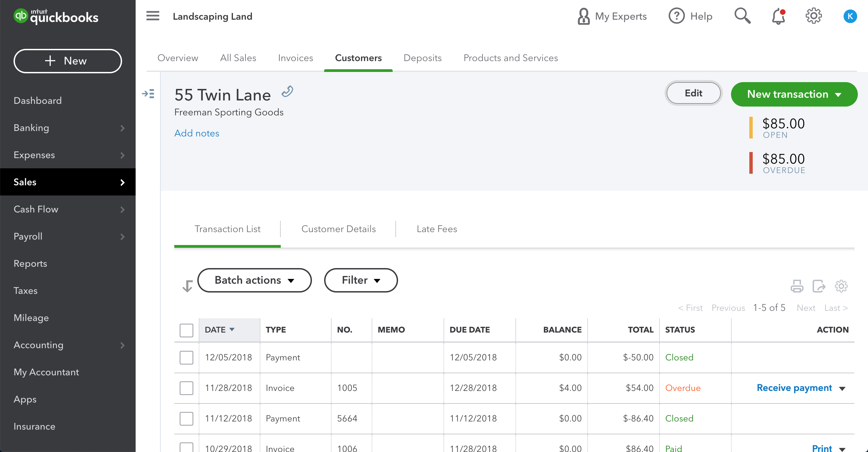868x452 pixels.
Task: Toggle the hamburger navigation menu
Action: pyautogui.click(x=153, y=16)
